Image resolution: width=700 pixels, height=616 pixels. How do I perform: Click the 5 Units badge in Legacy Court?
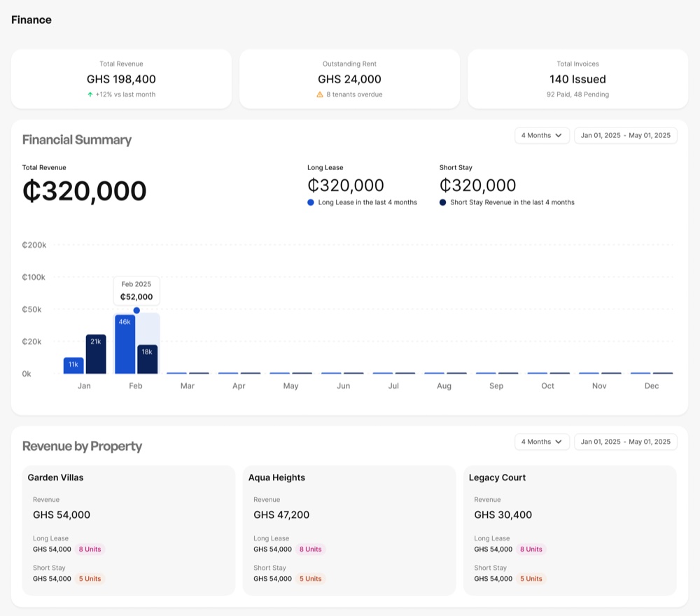(x=531, y=578)
